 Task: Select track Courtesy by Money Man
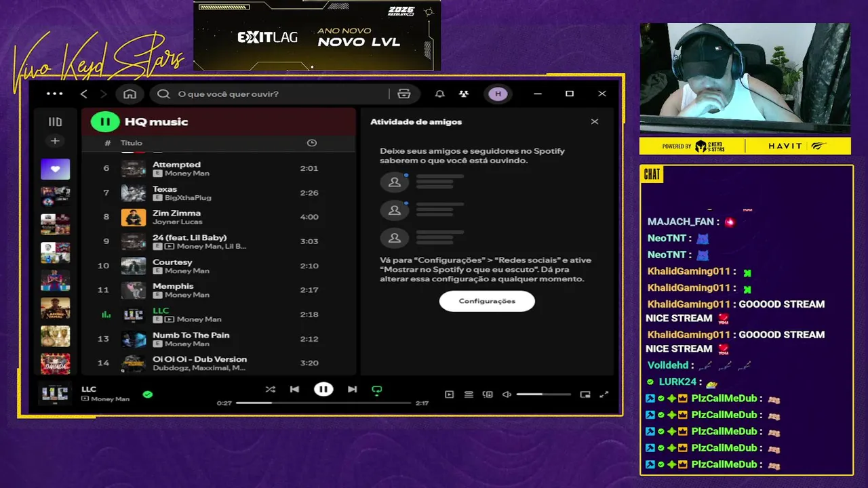pos(218,266)
